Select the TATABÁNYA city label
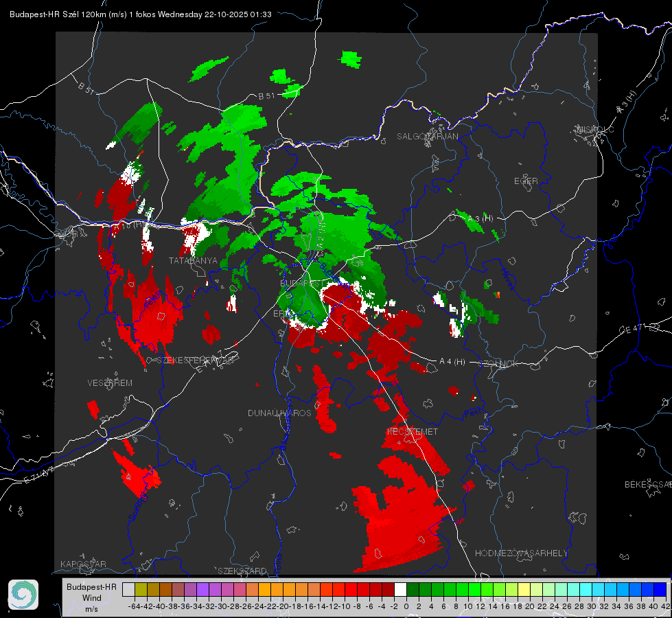Screen dimensions: 672x618 (194, 261)
